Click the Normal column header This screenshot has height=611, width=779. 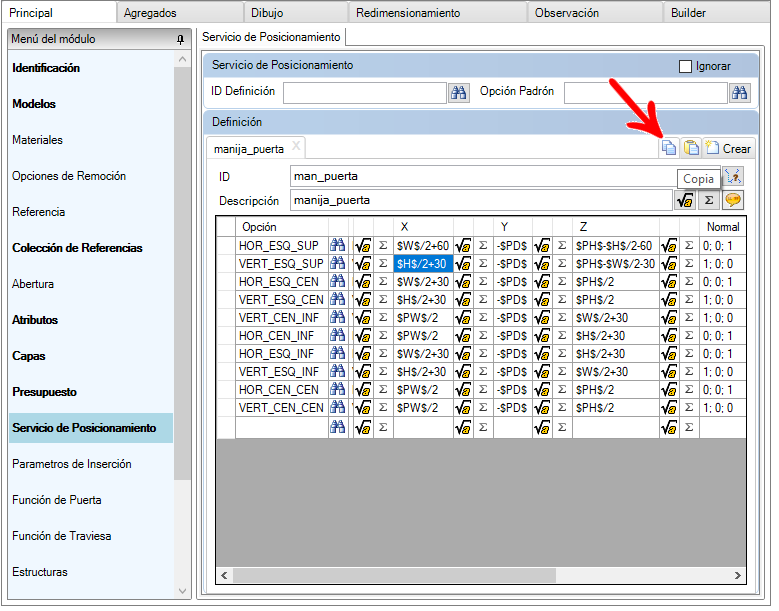(x=723, y=227)
